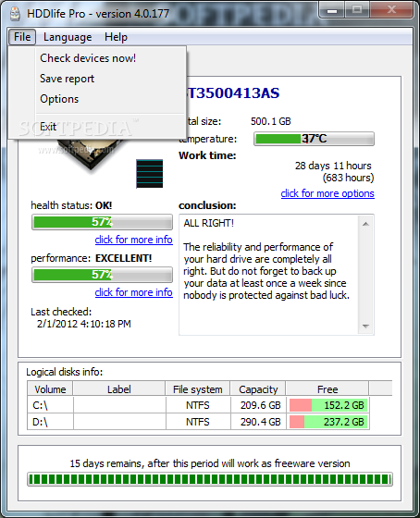The width and height of the screenshot is (420, 518).
Task: Click the '28 days 11 hours' work time
Action: (x=333, y=166)
